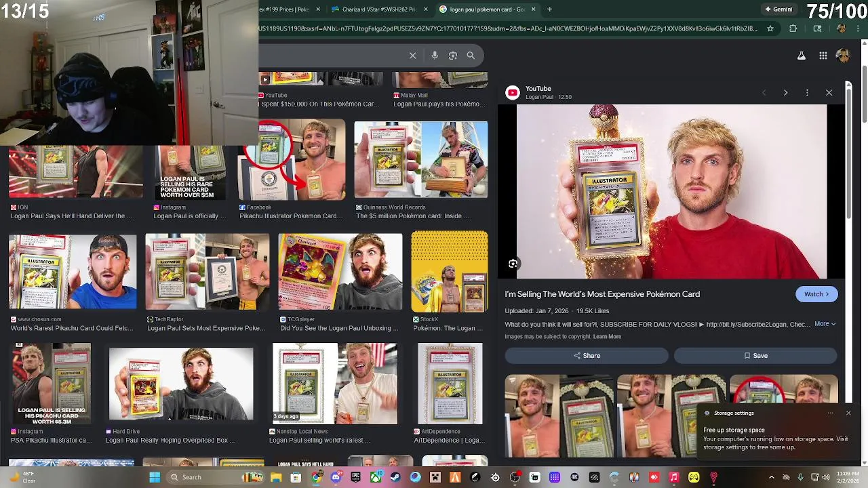This screenshot has height=488, width=868.
Task: Open the Windows Start menu
Action: (155, 477)
